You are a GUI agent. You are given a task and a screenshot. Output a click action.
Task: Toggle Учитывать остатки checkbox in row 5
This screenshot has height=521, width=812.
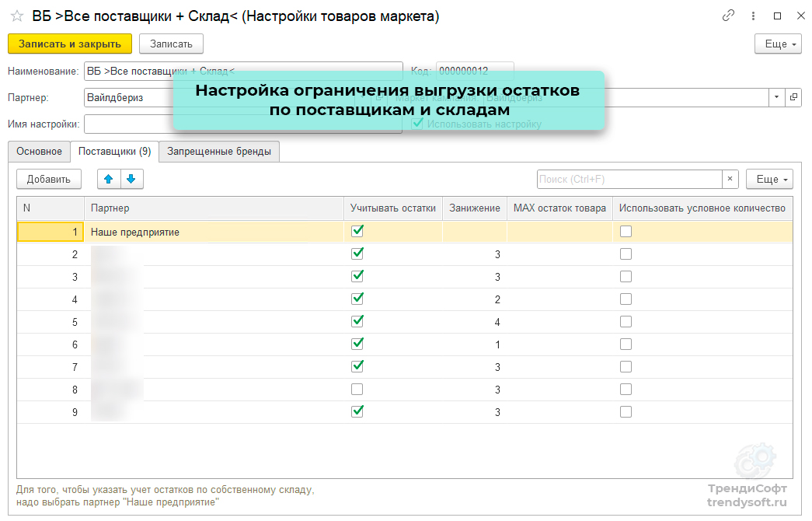[x=357, y=321]
